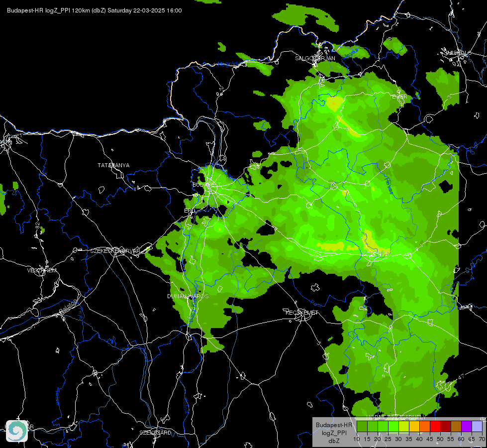Click logZ_PPI text in the legend
The width and height of the screenshot is (487, 448).
click(334, 433)
